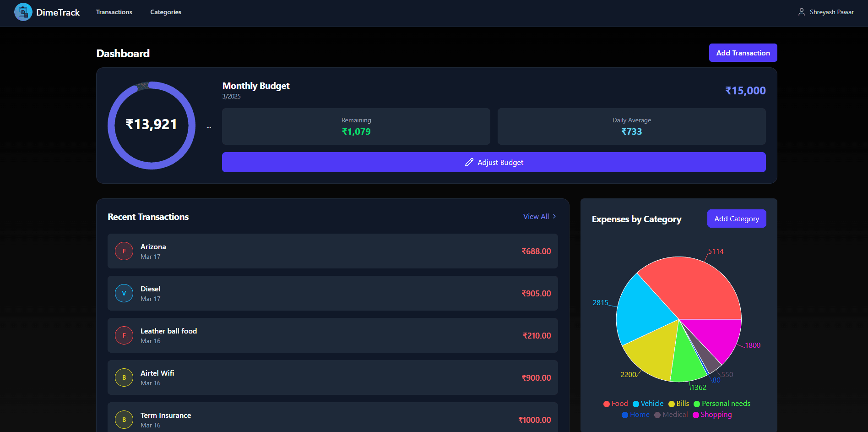Viewport: 868px width, 432px height.
Task: Click the Bills icon on Term Insurance
Action: coord(124,420)
